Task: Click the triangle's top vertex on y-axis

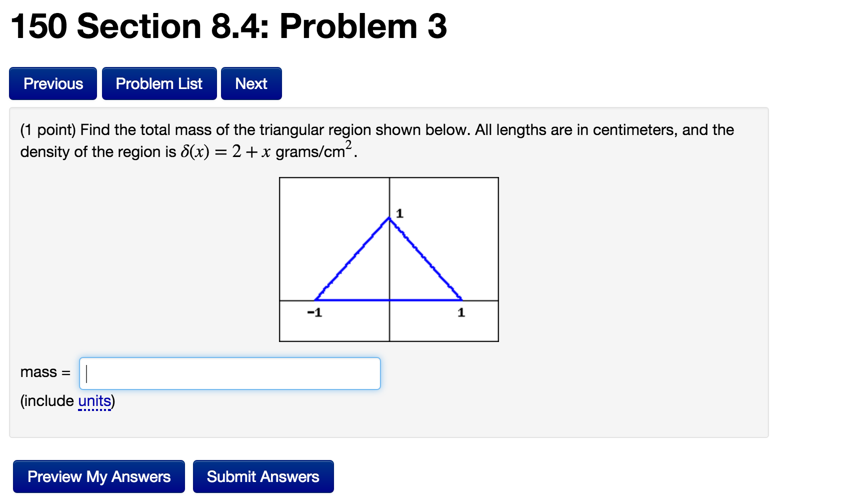Action: [x=389, y=218]
